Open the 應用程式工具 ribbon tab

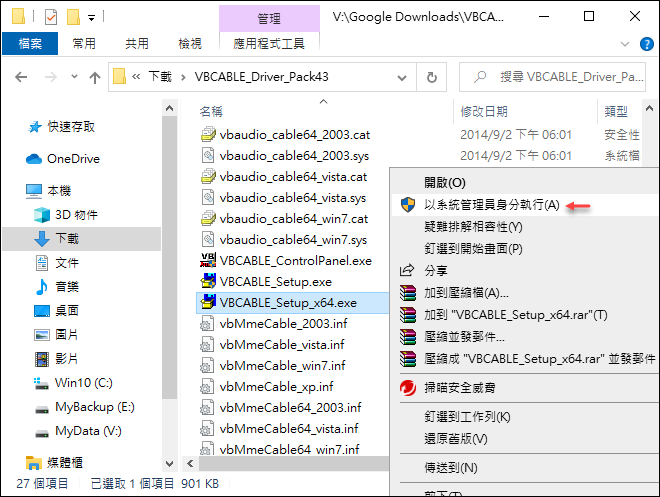click(x=269, y=43)
